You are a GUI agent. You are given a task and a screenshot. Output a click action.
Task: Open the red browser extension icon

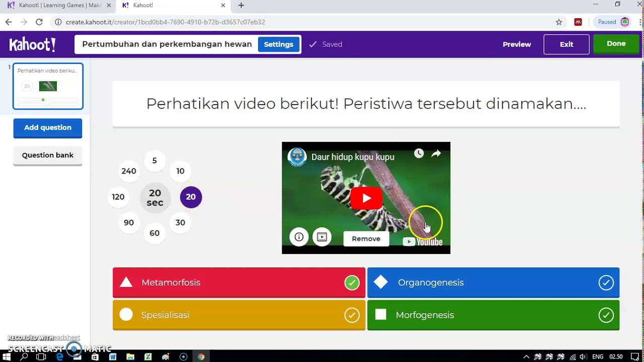pyautogui.click(x=578, y=22)
